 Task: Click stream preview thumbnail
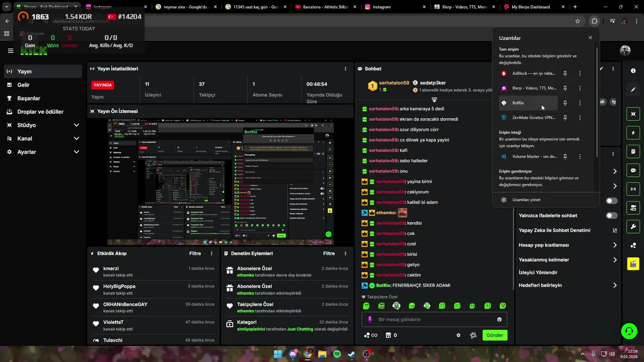tap(221, 182)
